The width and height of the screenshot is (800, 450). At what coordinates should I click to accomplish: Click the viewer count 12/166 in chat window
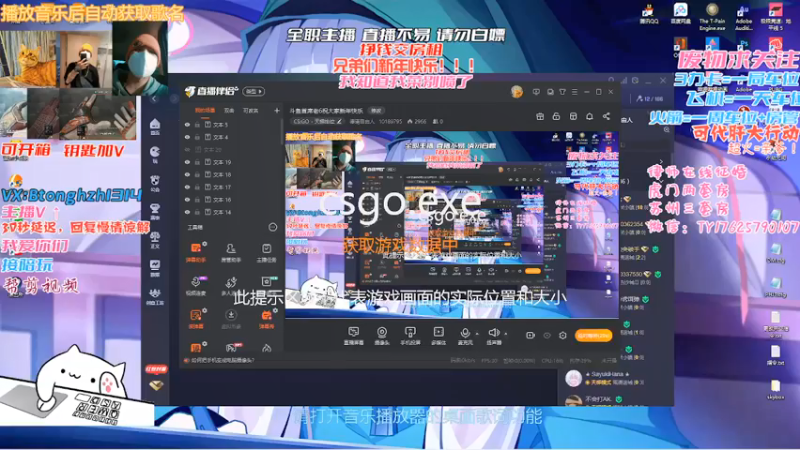pyautogui.click(x=649, y=98)
